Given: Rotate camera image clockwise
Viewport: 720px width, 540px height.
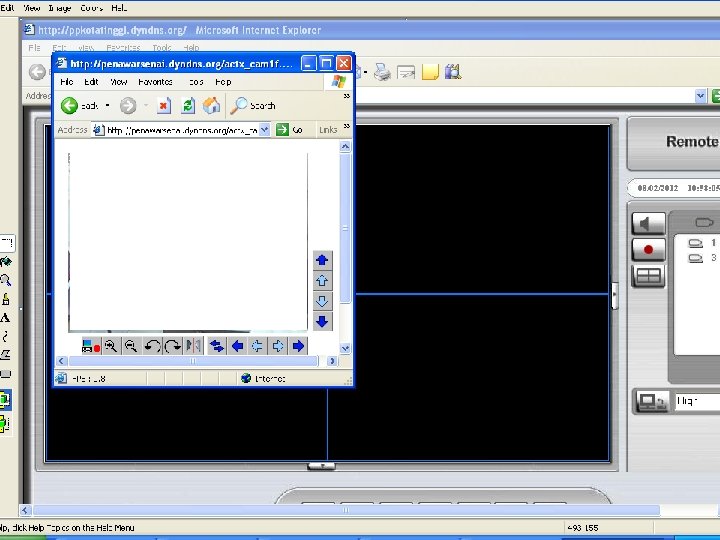Looking at the screenshot, I should [x=172, y=346].
